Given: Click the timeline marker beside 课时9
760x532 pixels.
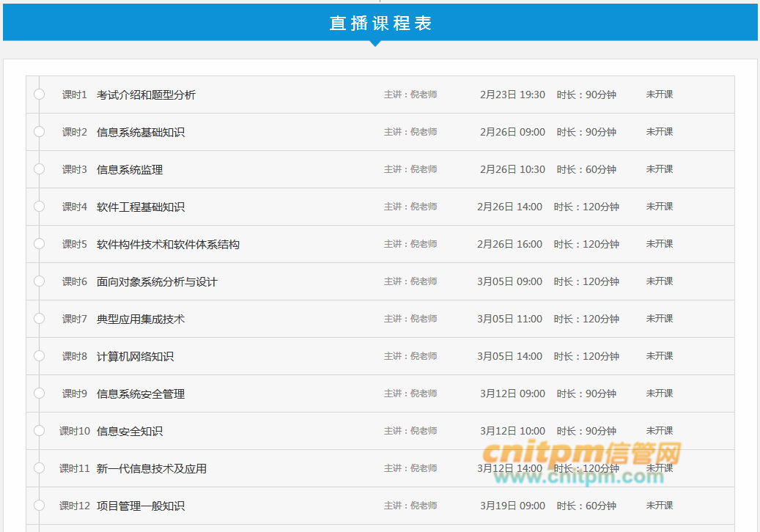Looking at the screenshot, I should (39, 394).
